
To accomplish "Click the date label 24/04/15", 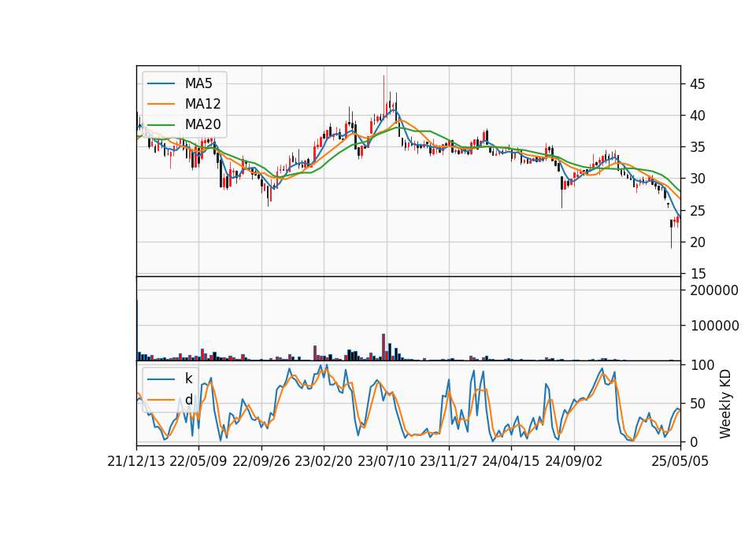I will click(x=511, y=461).
